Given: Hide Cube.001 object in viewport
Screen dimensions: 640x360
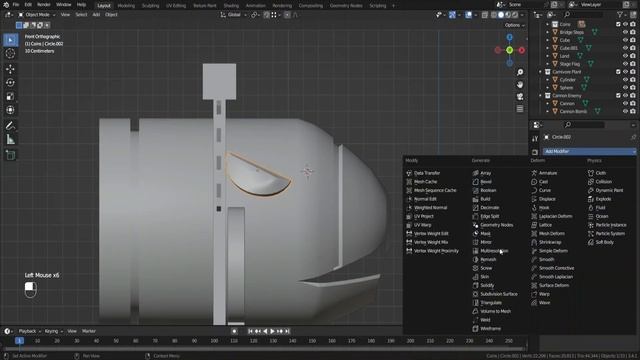Looking at the screenshot, I should point(625,48).
